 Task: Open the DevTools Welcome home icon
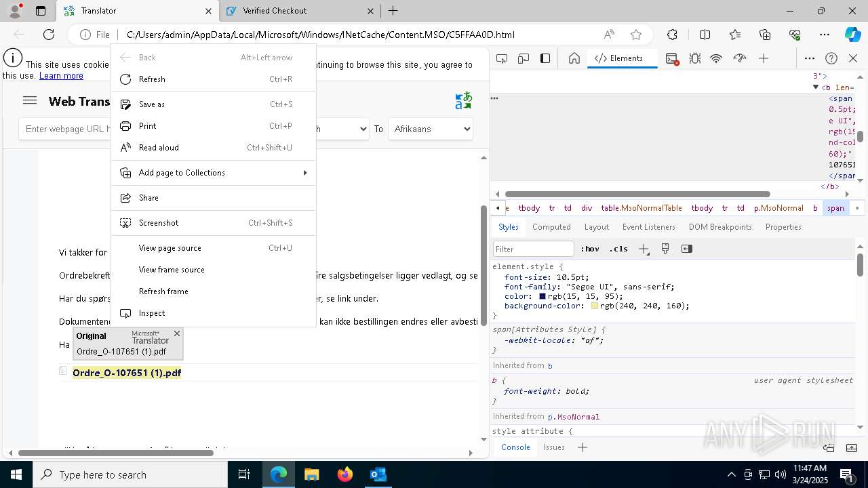click(574, 58)
